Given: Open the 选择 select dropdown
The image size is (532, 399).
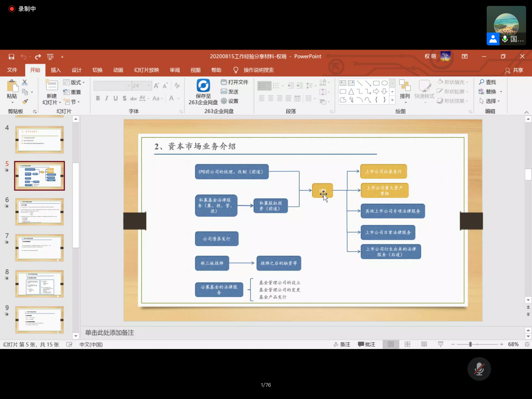Looking at the screenshot, I should tap(490, 101).
